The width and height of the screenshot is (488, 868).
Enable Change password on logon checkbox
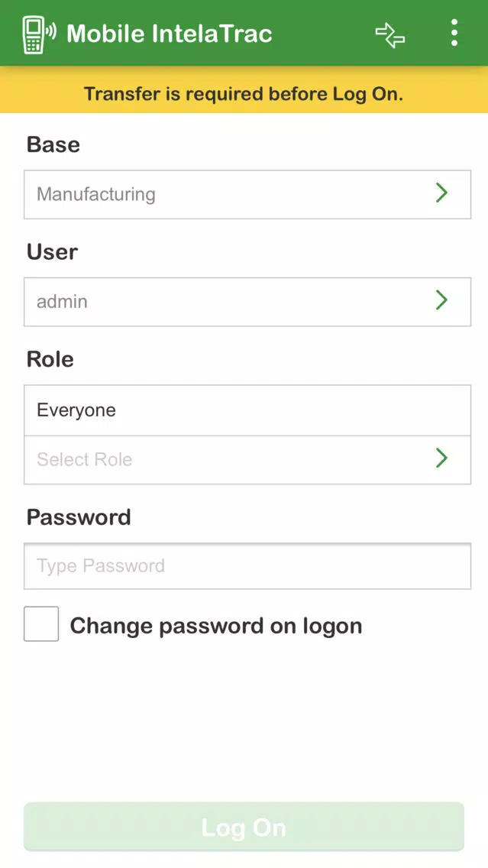[x=41, y=623]
